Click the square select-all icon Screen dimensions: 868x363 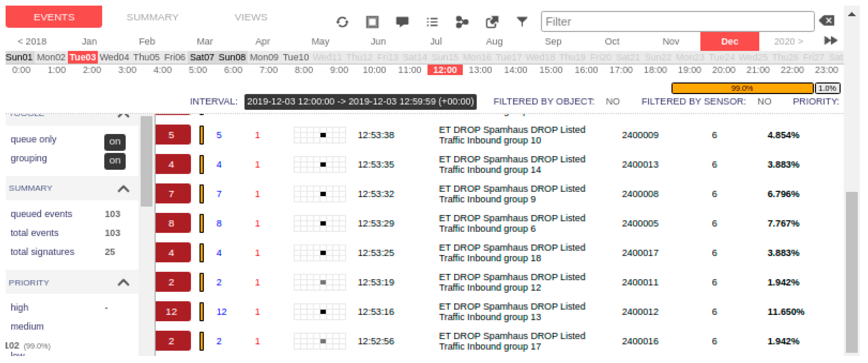coord(372,22)
